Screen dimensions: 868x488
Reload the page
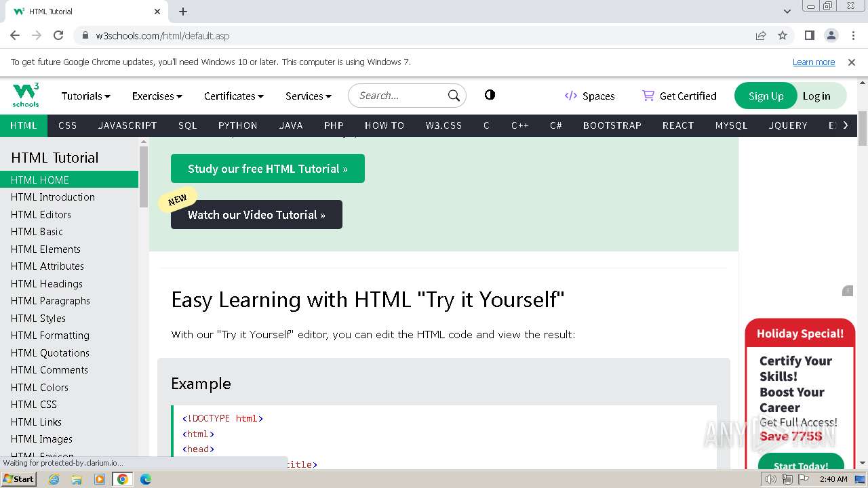pos(58,35)
